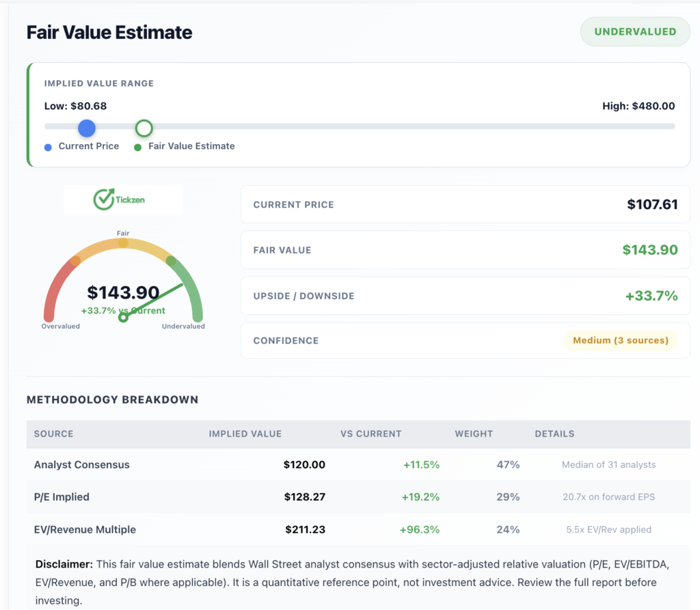Click the +11.5% vs current cell
Screen dimensions: 700x610
point(421,465)
